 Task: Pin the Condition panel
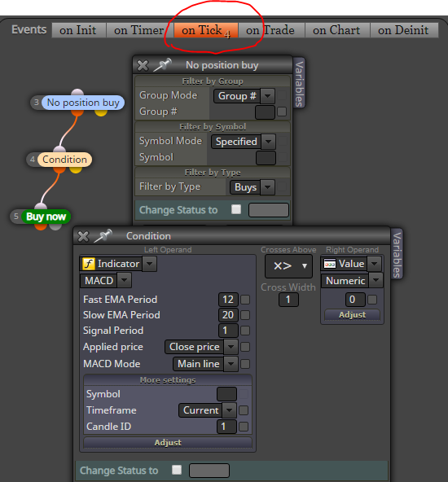point(103,236)
